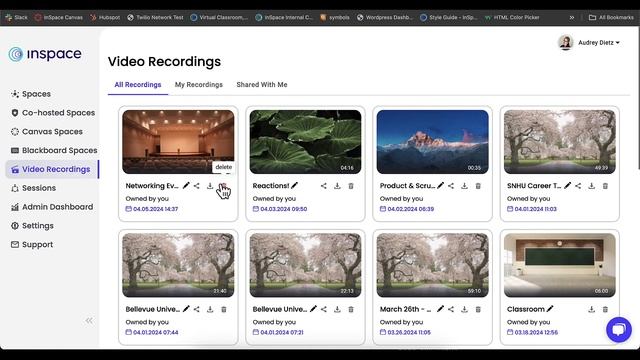Download the Networking Event recording
This screenshot has height=360, width=640.
pos(210,186)
